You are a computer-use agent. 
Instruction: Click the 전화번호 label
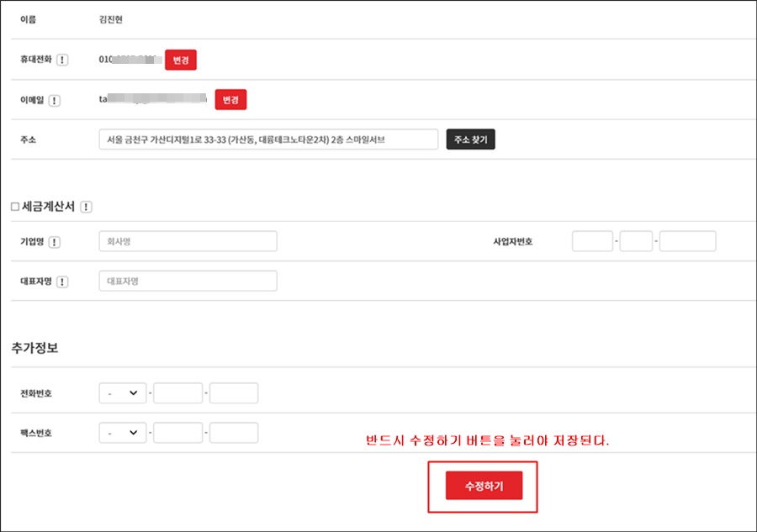tap(35, 393)
